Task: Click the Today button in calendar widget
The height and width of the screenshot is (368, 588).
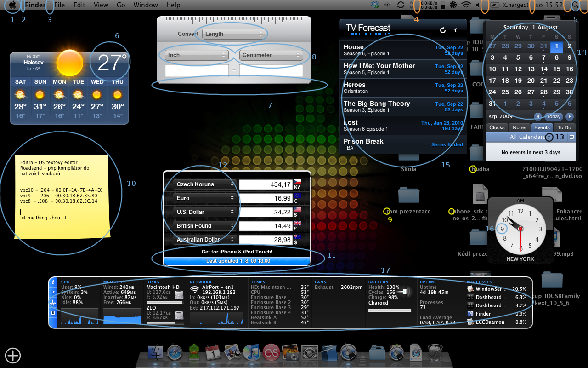Action: 554,116
